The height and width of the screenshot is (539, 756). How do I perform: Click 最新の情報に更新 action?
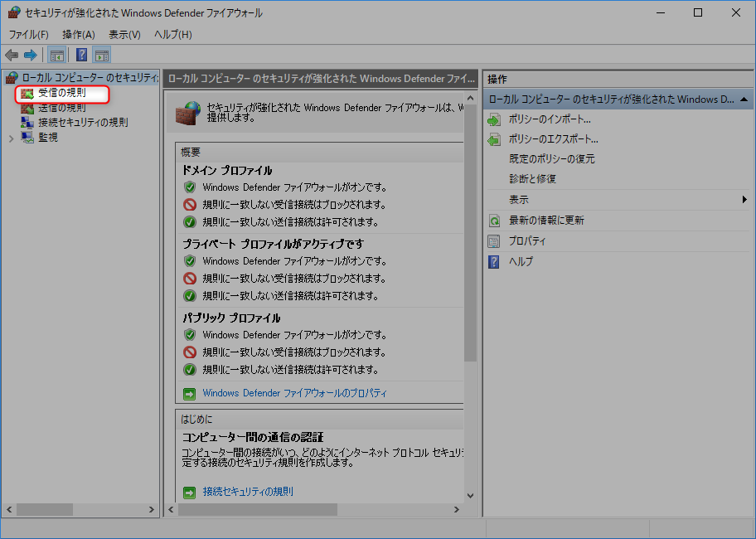click(x=546, y=221)
